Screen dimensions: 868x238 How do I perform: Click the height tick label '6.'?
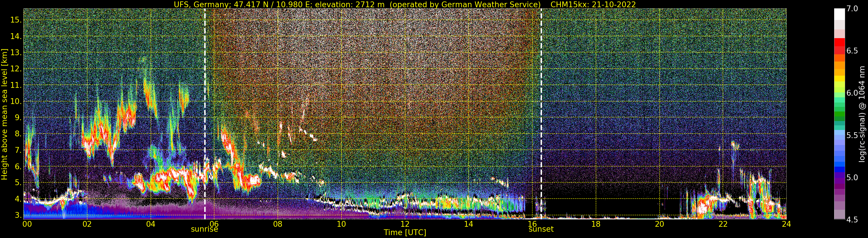point(18,166)
